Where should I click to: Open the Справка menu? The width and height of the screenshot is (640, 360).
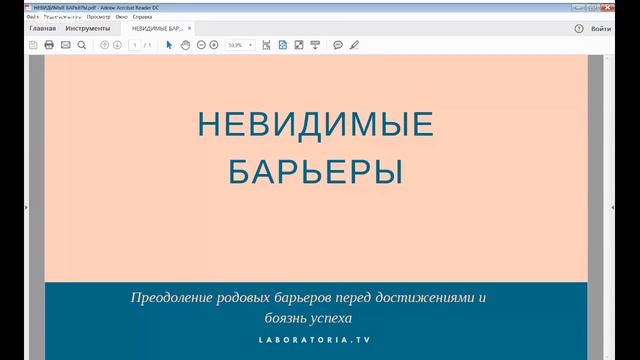pos(142,17)
